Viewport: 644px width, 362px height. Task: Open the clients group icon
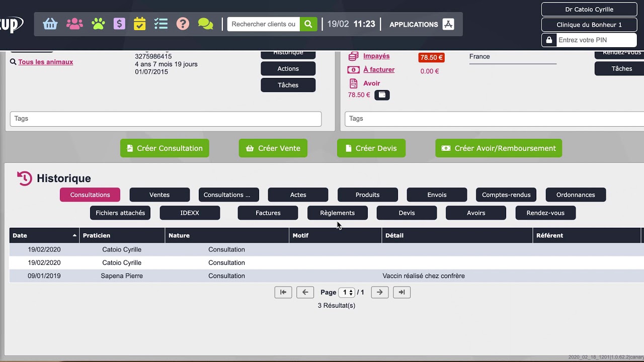coord(74,24)
